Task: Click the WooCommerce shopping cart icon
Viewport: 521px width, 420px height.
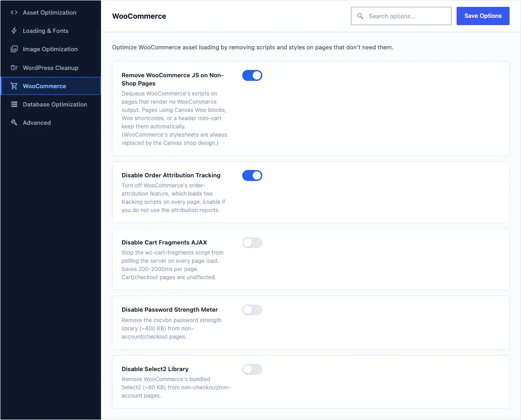Action: click(x=14, y=86)
